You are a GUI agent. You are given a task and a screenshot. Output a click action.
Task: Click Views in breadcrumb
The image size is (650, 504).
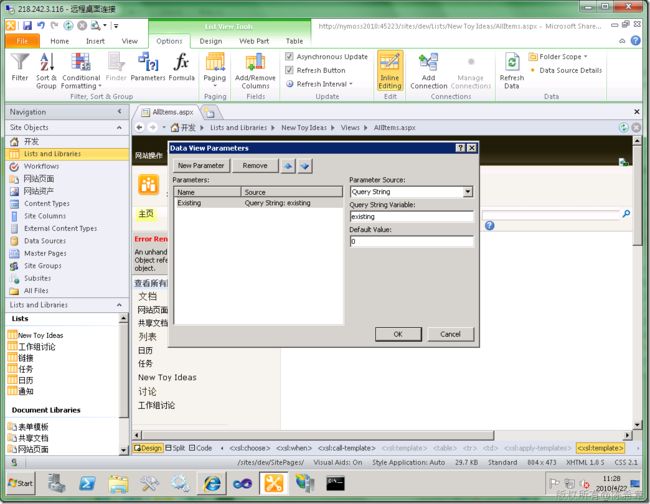(350, 127)
